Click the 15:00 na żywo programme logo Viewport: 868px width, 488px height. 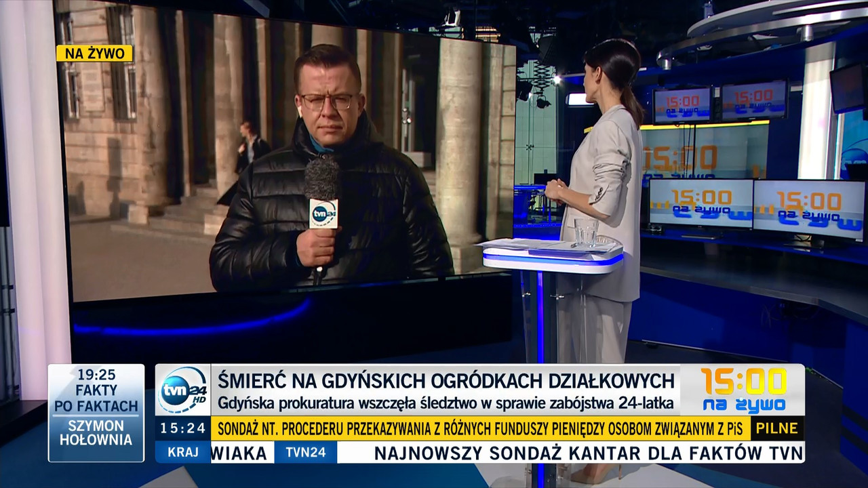click(x=743, y=390)
